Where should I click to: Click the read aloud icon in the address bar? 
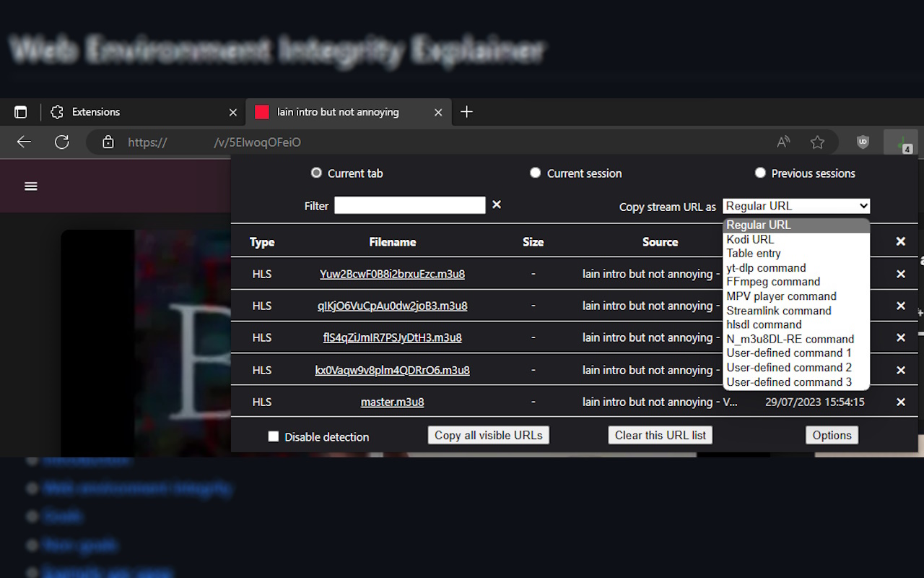pyautogui.click(x=783, y=142)
